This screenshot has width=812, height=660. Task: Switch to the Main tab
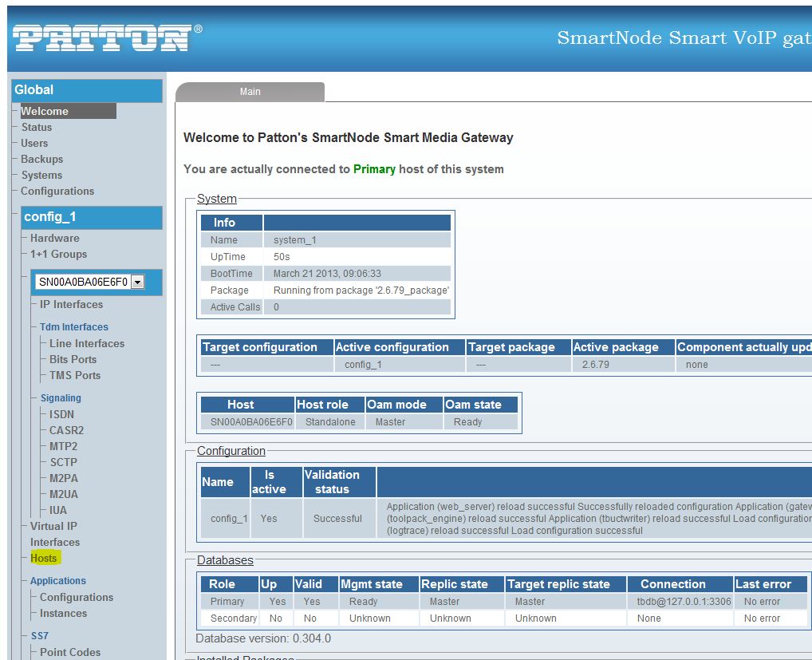pos(250,92)
